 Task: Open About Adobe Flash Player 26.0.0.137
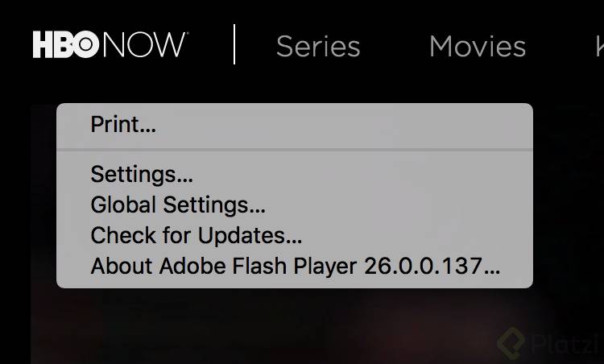(295, 266)
